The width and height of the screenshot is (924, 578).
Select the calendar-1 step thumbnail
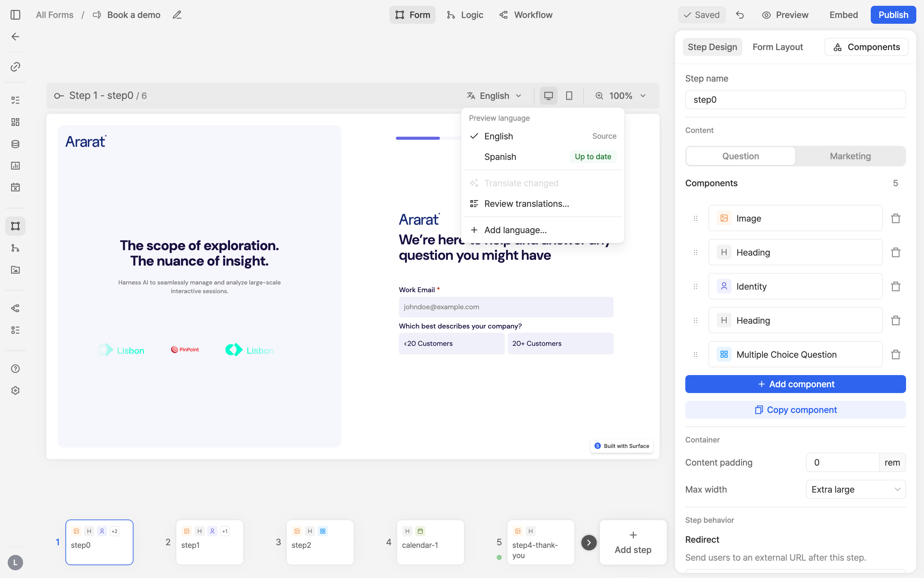click(x=430, y=542)
